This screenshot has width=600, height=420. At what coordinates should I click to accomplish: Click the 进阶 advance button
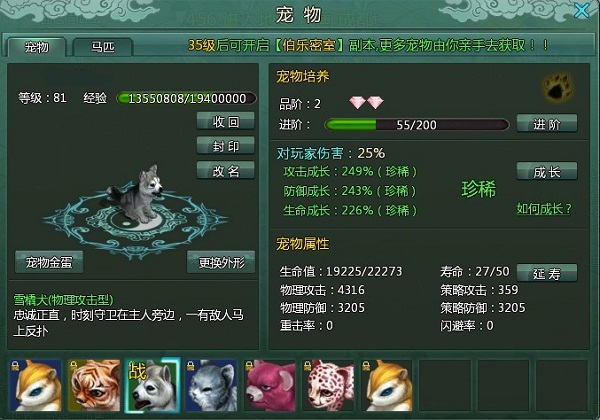[547, 124]
